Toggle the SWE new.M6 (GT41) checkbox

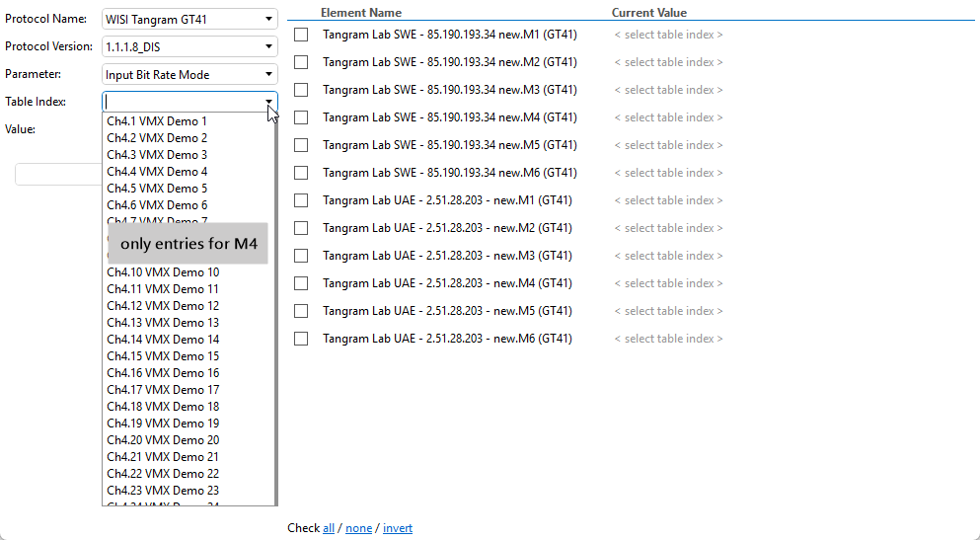(301, 173)
